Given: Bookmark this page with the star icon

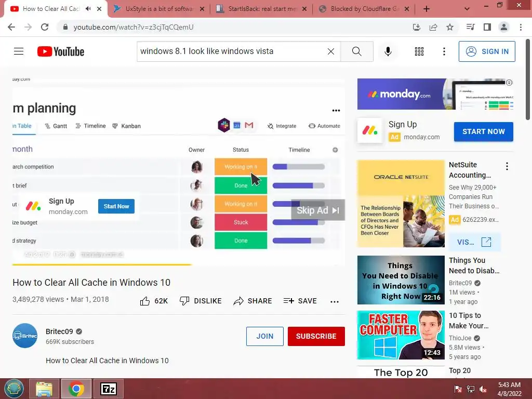Looking at the screenshot, I should 450,27.
